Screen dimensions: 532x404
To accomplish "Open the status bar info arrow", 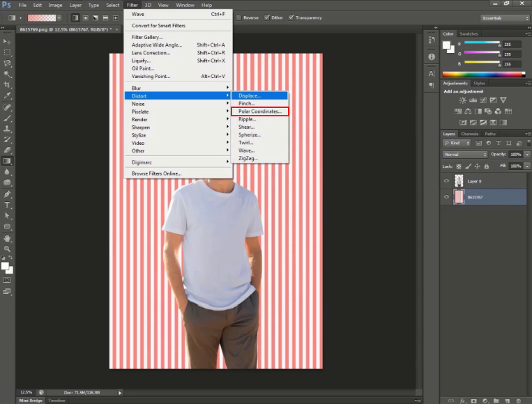I will pyautogui.click(x=120, y=392).
